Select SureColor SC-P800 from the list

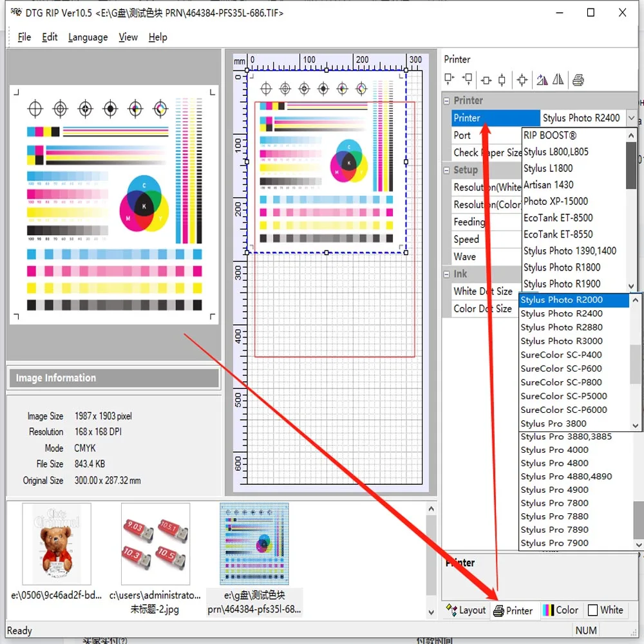pos(574,383)
